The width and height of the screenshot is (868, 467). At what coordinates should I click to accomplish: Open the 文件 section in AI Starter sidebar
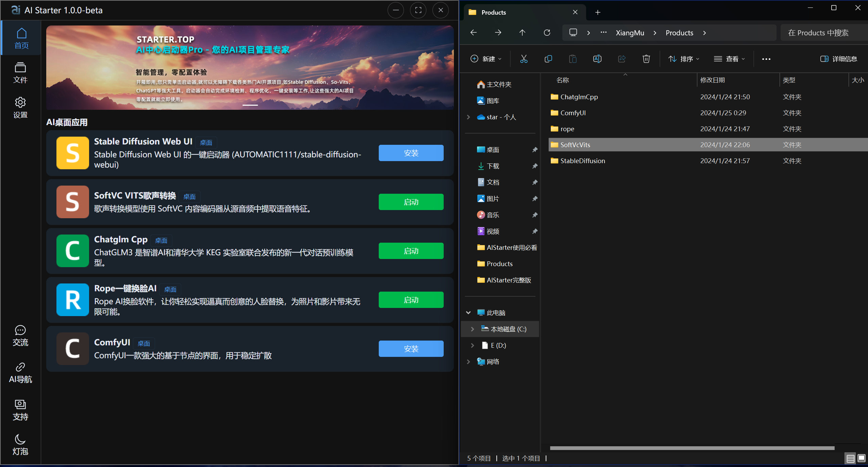click(x=20, y=73)
